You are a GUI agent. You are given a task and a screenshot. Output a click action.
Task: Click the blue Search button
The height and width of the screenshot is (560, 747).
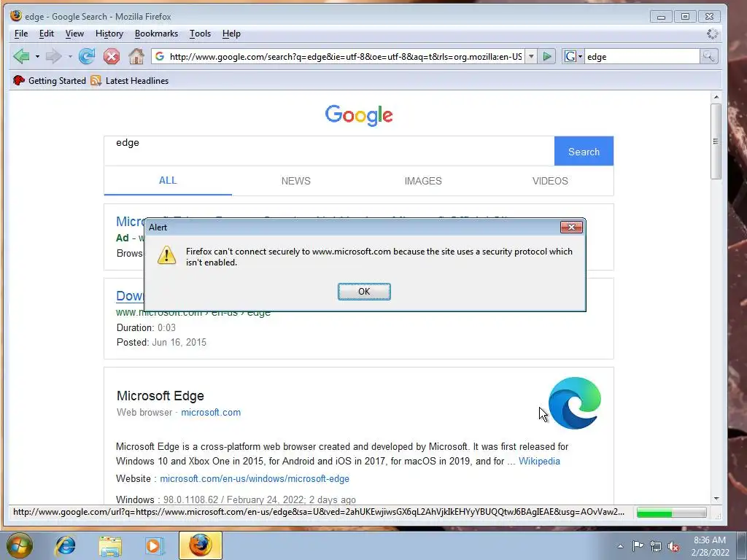[x=584, y=152]
